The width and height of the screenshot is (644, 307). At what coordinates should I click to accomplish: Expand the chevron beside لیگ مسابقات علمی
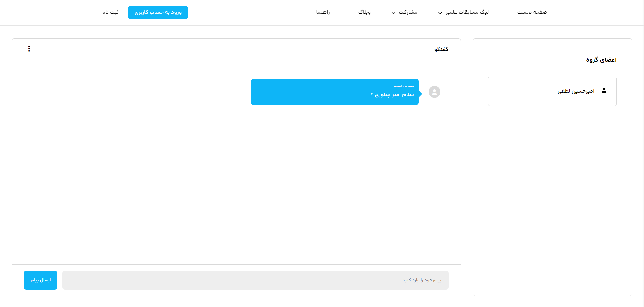440,13
